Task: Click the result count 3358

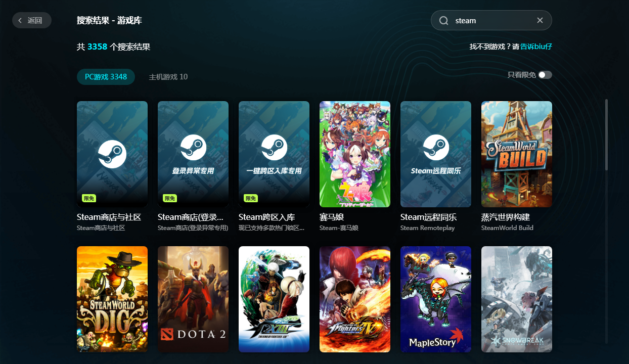Action: tap(97, 47)
